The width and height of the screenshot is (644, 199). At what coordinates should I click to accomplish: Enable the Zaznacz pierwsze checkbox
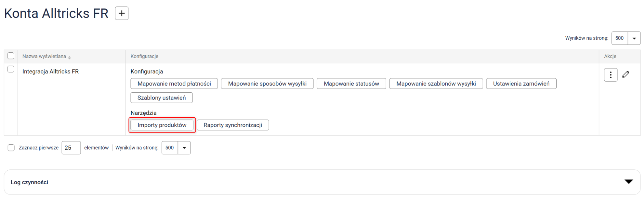11,148
